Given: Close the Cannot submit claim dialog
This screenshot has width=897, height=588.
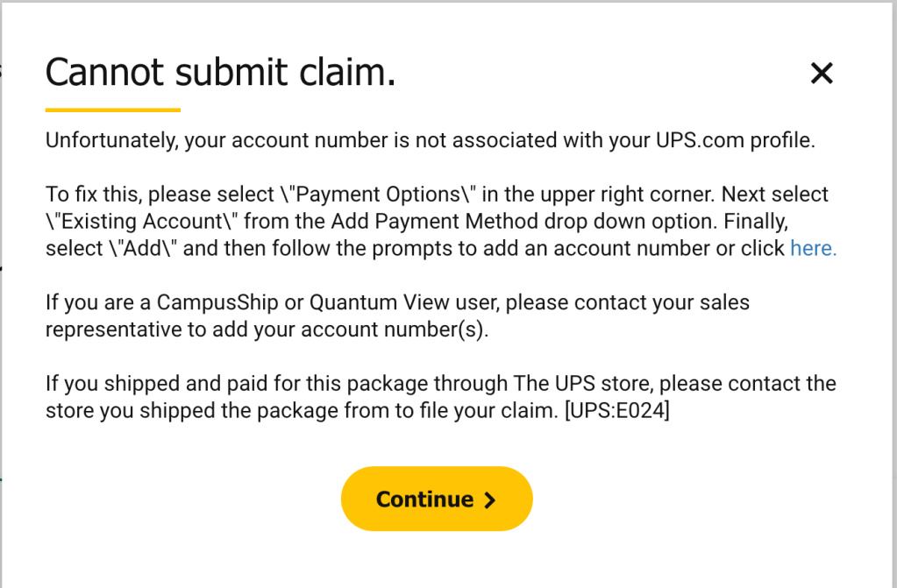Looking at the screenshot, I should (821, 74).
